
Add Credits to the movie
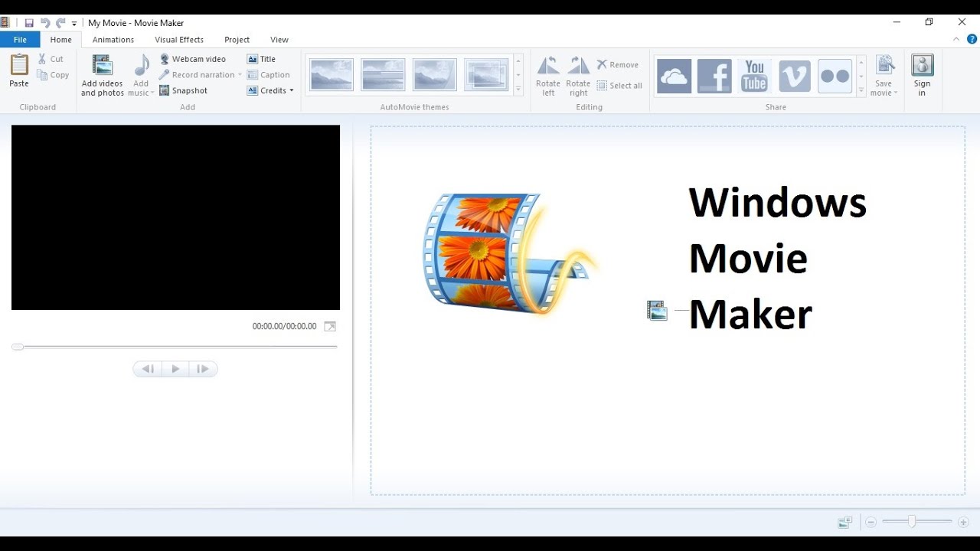click(267, 90)
